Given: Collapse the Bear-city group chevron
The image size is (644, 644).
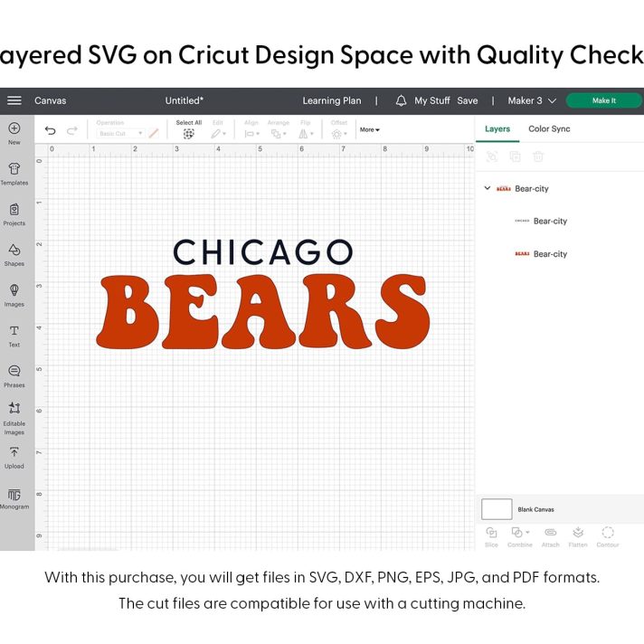Looking at the screenshot, I should (x=488, y=188).
